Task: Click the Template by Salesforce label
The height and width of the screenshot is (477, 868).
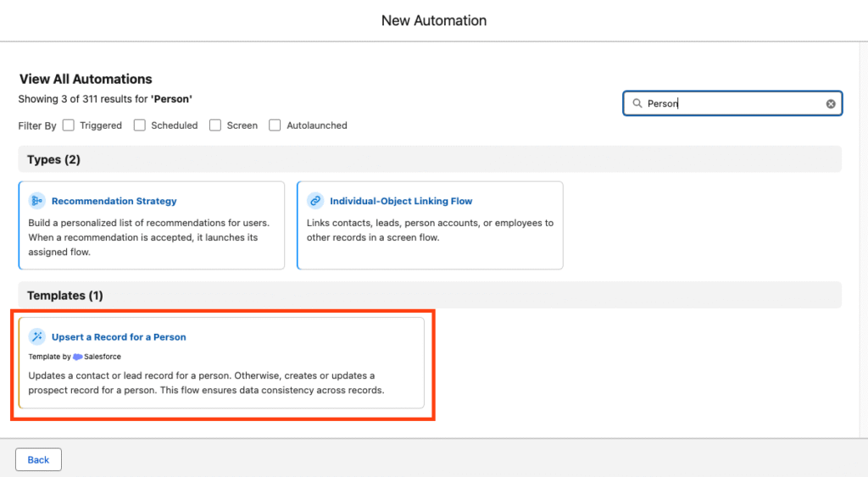Action: point(75,357)
